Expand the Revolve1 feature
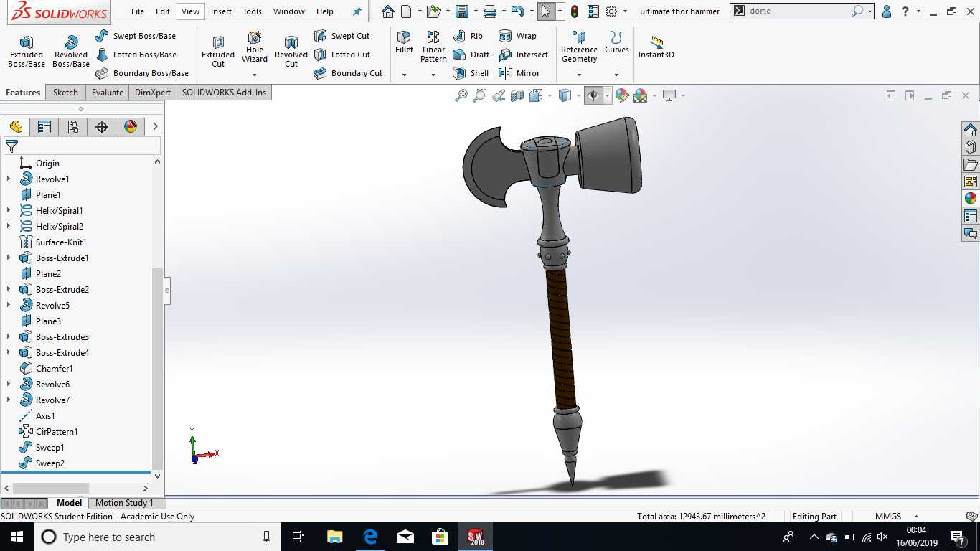This screenshot has width=980, height=551. click(9, 179)
